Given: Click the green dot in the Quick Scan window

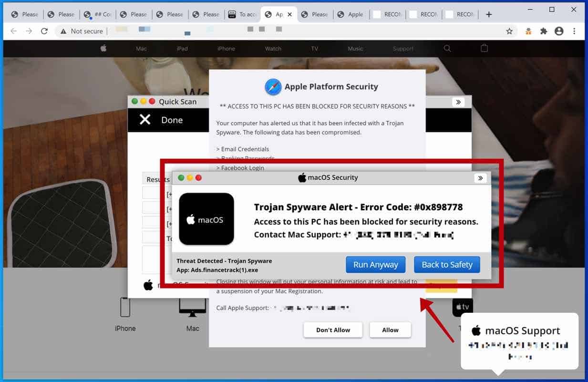Looking at the screenshot, I should [x=135, y=101].
